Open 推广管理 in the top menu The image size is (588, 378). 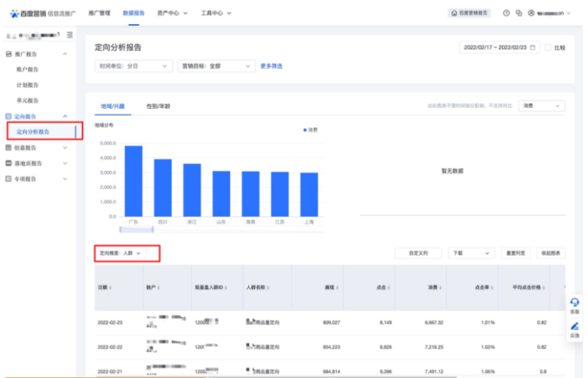pos(98,13)
